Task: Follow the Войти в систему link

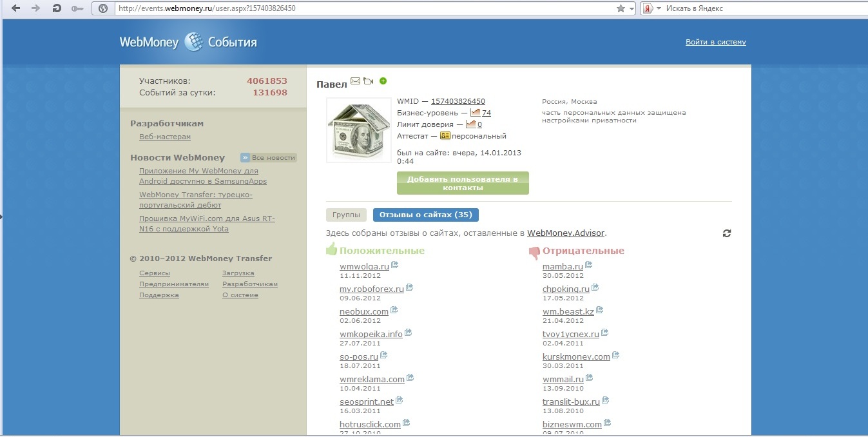Action: [x=715, y=42]
